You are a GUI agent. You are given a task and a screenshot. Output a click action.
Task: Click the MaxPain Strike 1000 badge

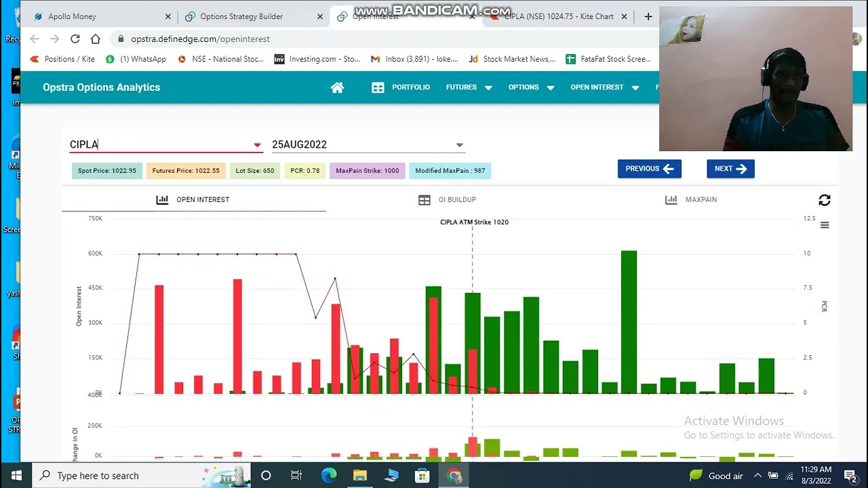[x=368, y=171]
